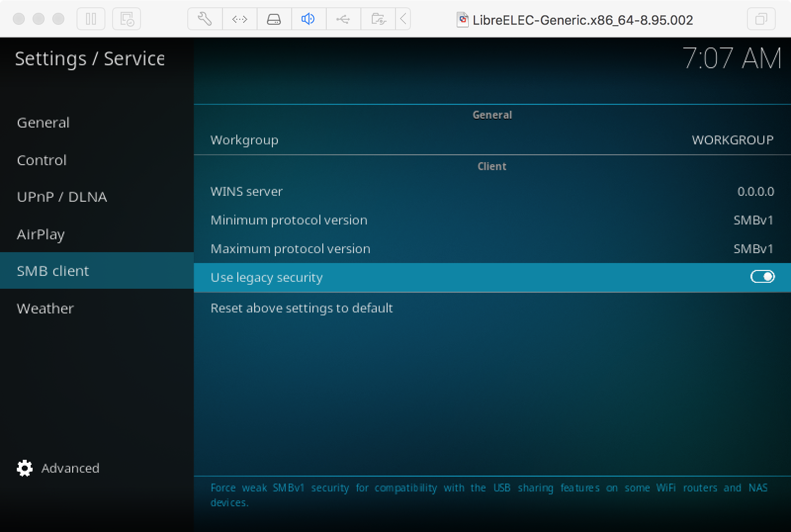Click the USB devices icon
The height and width of the screenshot is (532, 791).
343,19
